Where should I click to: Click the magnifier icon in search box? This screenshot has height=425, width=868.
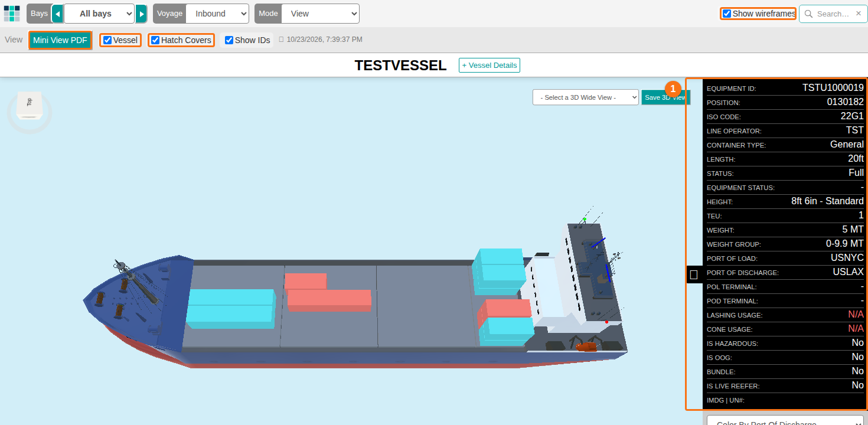pos(808,14)
